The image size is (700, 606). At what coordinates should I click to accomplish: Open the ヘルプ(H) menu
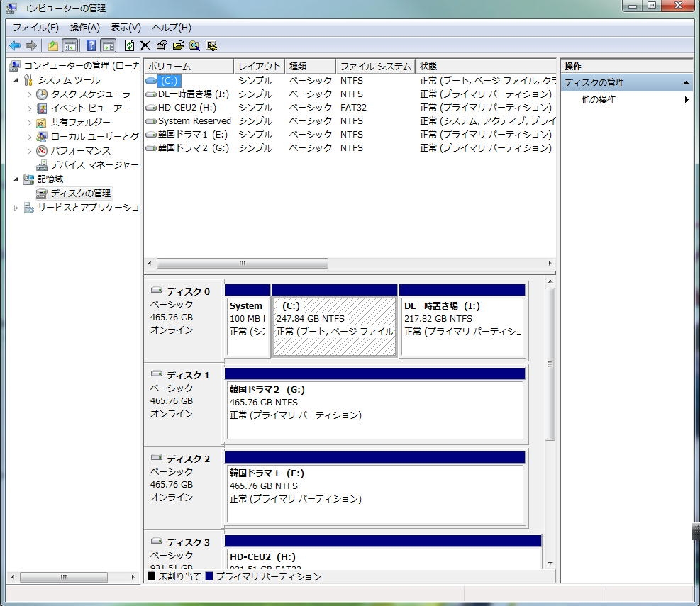pos(172,28)
